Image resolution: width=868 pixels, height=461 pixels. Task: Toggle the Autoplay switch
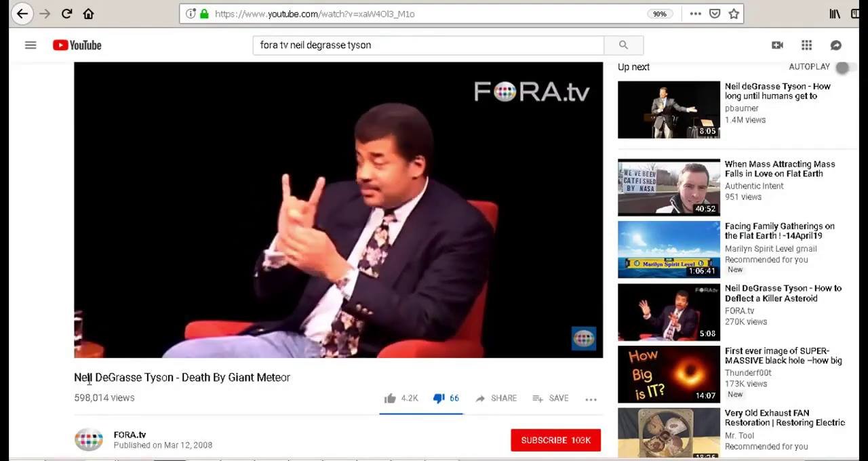(842, 67)
